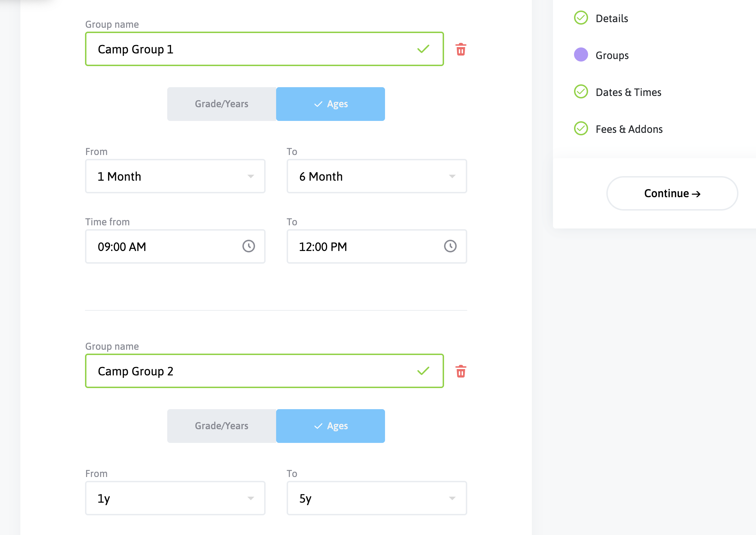Click the Fees & Addons checkmark icon
756x535 pixels.
pos(581,129)
